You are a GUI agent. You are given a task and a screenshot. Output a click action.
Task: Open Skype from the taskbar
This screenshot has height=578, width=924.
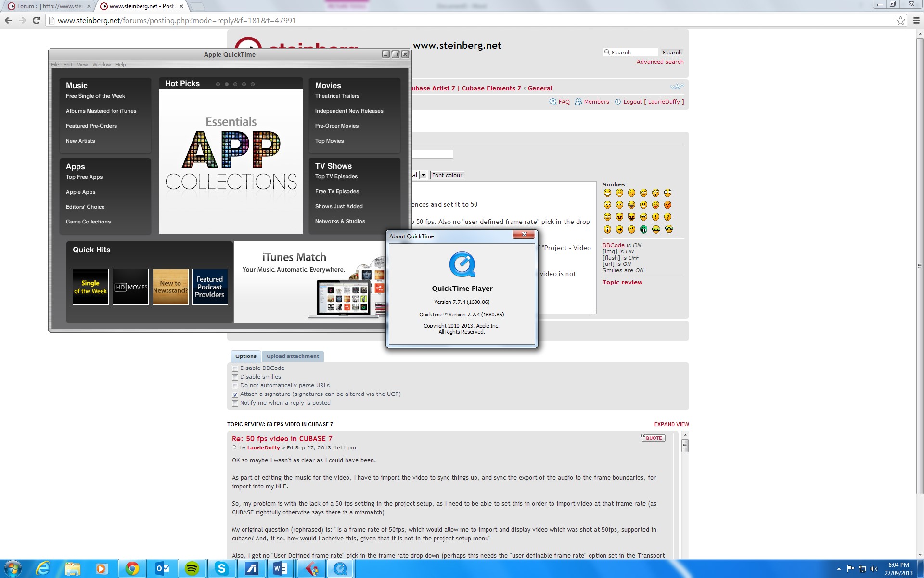pyautogui.click(x=221, y=569)
